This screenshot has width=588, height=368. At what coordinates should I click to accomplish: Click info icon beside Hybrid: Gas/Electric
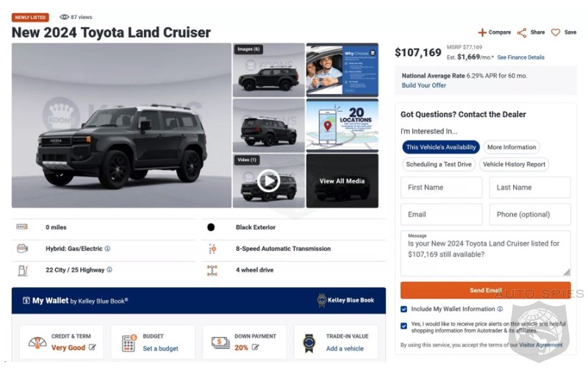click(107, 249)
